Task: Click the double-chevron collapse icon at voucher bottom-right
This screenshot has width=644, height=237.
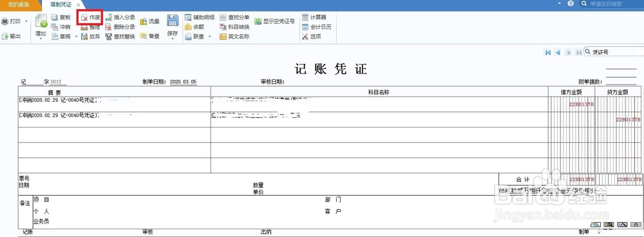Action: click(x=636, y=225)
